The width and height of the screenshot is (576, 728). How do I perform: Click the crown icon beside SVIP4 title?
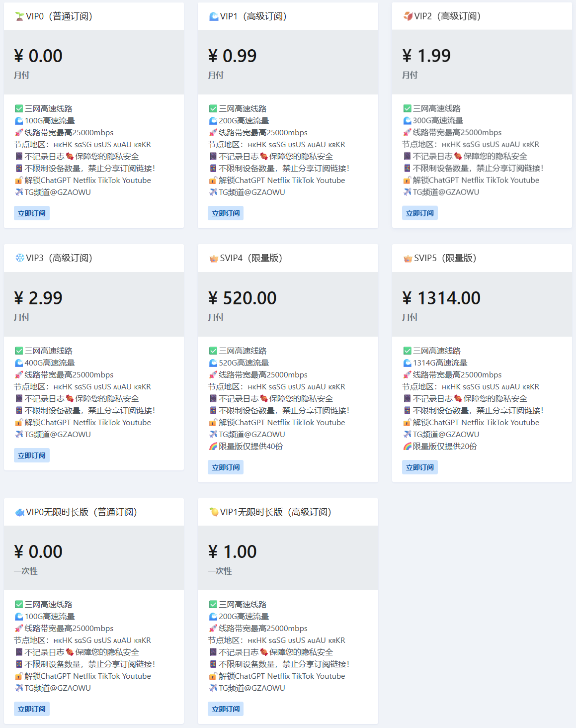point(214,258)
